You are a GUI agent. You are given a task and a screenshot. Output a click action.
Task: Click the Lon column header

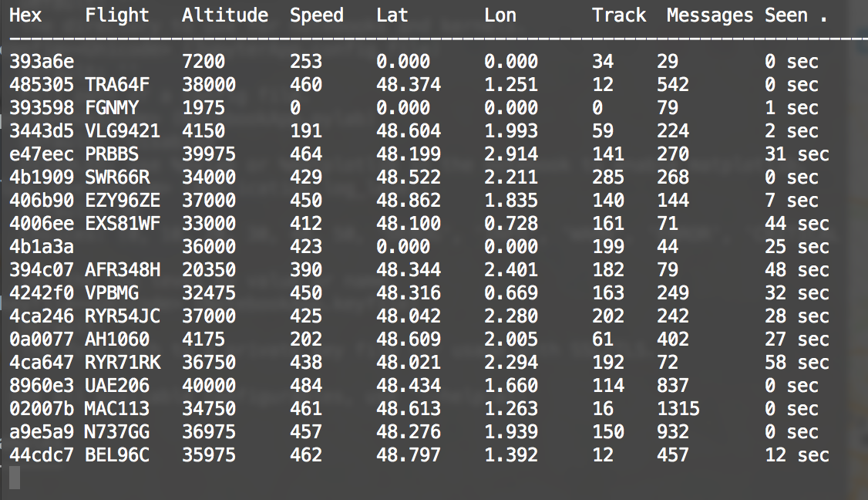pyautogui.click(x=500, y=15)
